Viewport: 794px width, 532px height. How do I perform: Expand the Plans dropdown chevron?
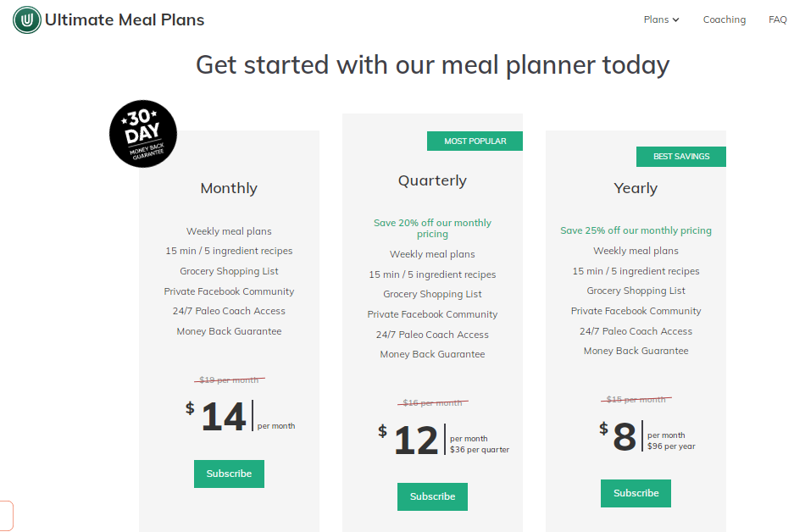click(x=676, y=20)
